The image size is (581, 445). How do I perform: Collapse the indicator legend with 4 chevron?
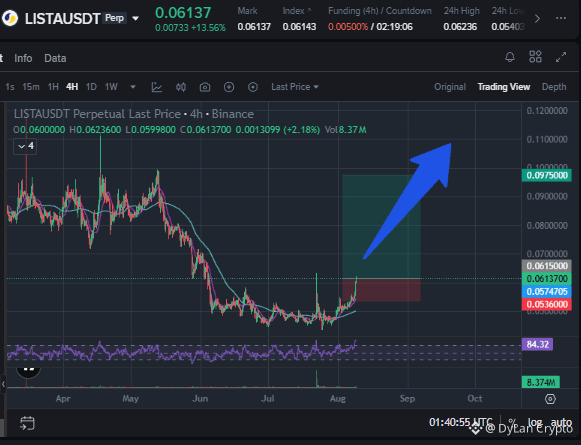(25, 146)
